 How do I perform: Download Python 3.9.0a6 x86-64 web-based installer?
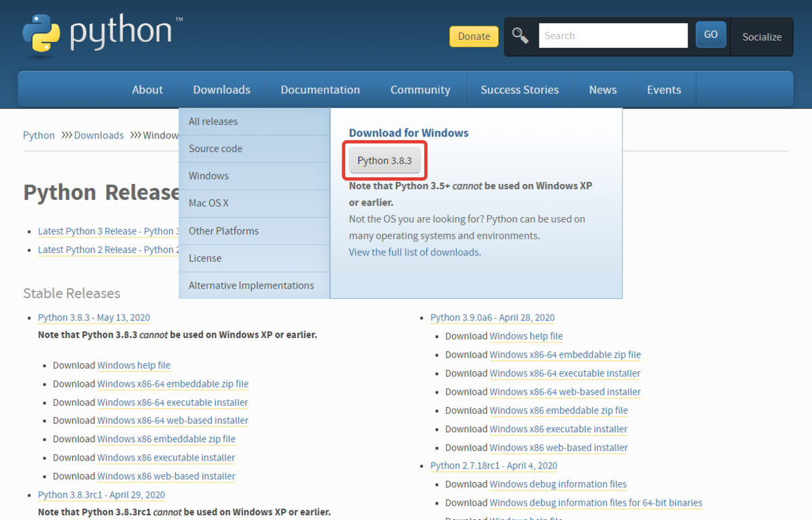click(x=565, y=392)
